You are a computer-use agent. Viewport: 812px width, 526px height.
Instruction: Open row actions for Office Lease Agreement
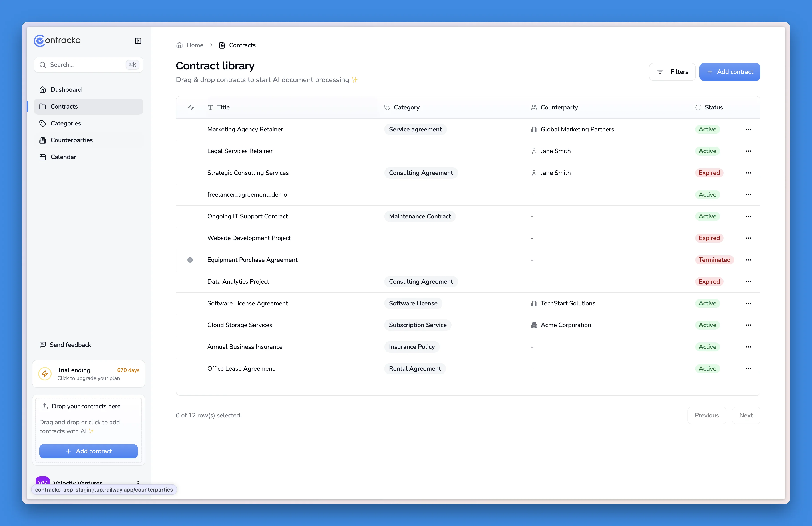[x=748, y=368]
